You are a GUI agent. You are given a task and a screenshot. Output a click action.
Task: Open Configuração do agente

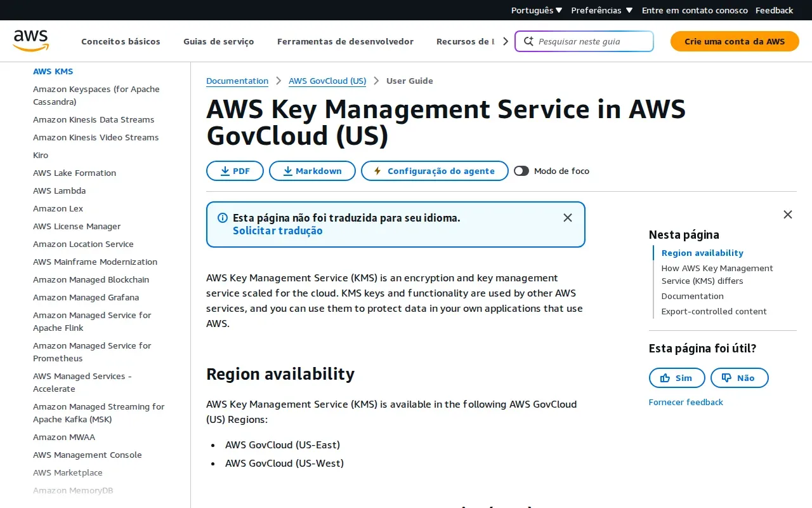pyautogui.click(x=435, y=171)
